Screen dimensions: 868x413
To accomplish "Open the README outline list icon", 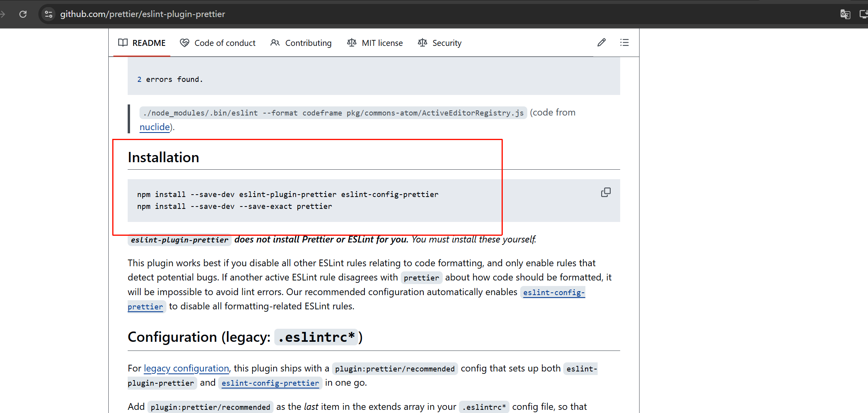I will click(625, 42).
